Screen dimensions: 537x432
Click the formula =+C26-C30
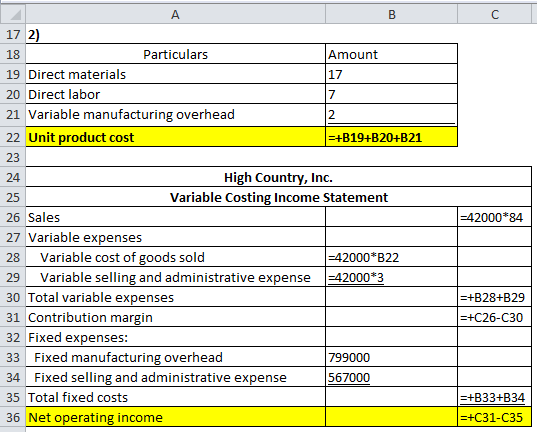[x=495, y=317]
